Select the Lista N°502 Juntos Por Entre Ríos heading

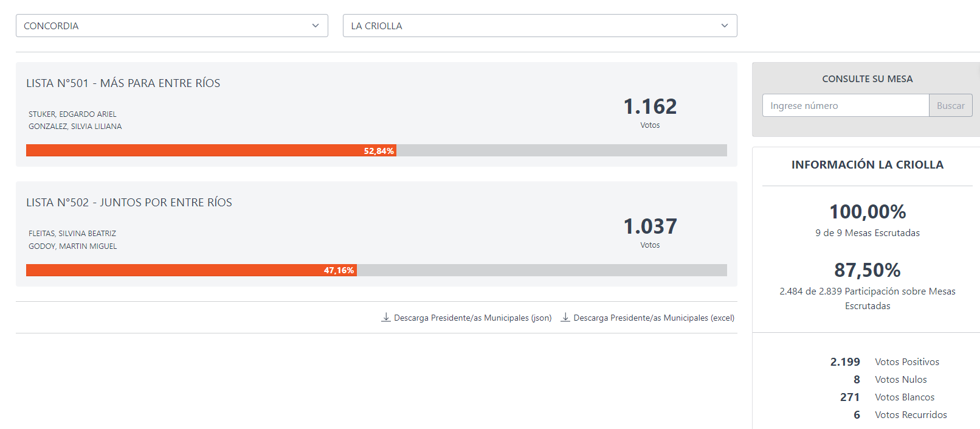pyautogui.click(x=129, y=203)
